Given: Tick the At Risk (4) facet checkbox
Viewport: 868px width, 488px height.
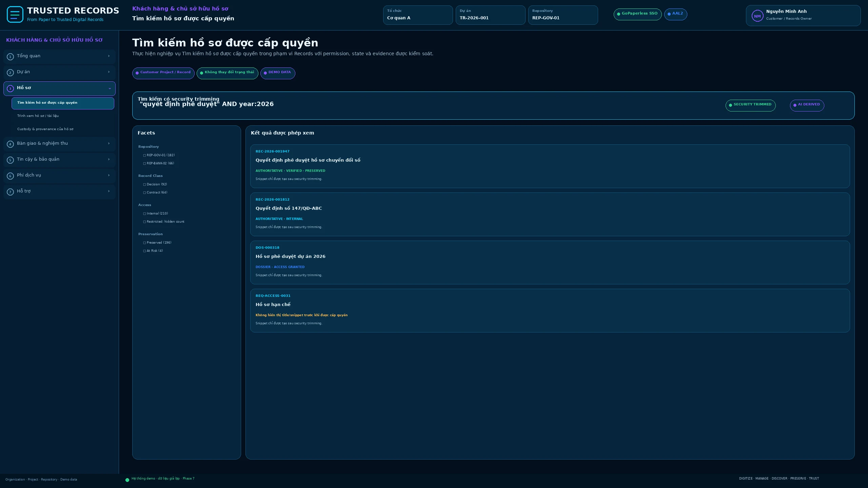Looking at the screenshot, I should tap(144, 251).
